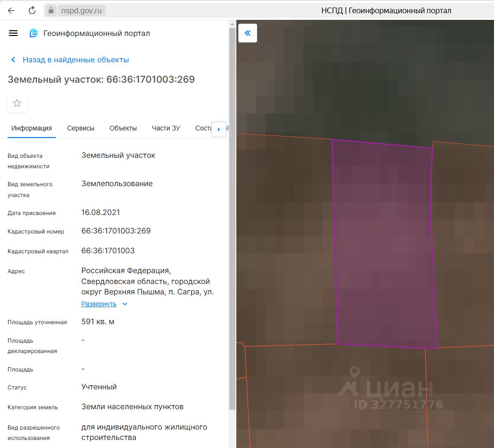The image size is (494, 448).
Task: Click the nspd.gov.ru address bar
Action: click(81, 10)
